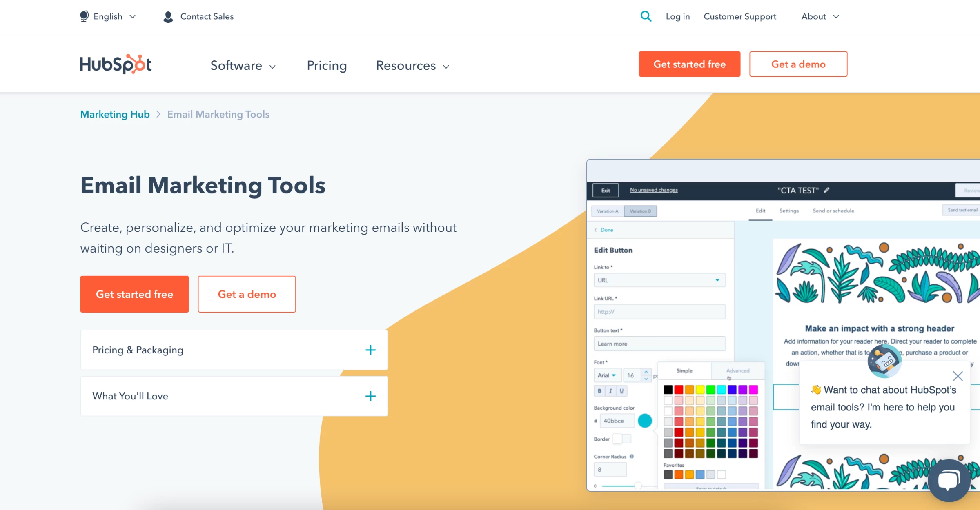The height and width of the screenshot is (510, 980).
Task: Expand the About menu
Action: click(820, 16)
